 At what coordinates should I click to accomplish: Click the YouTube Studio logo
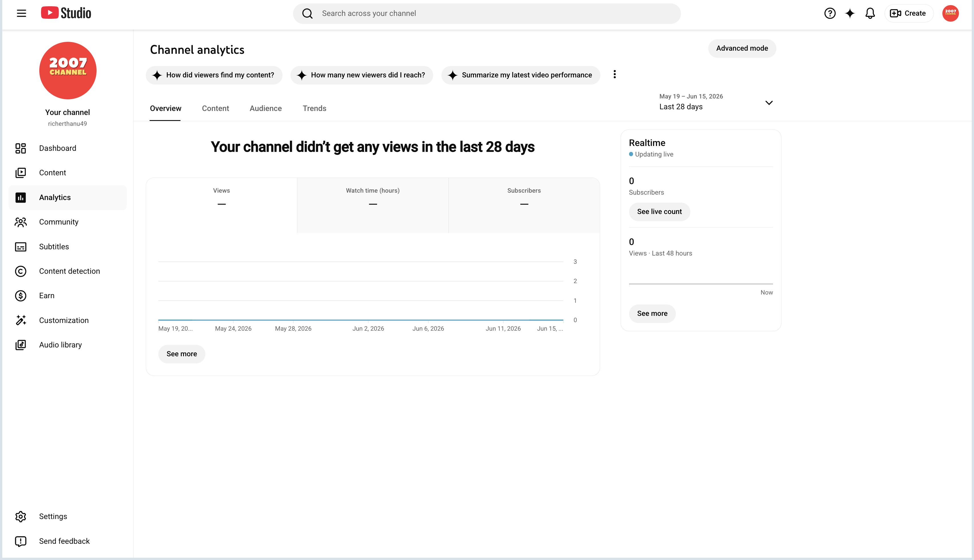(x=66, y=13)
